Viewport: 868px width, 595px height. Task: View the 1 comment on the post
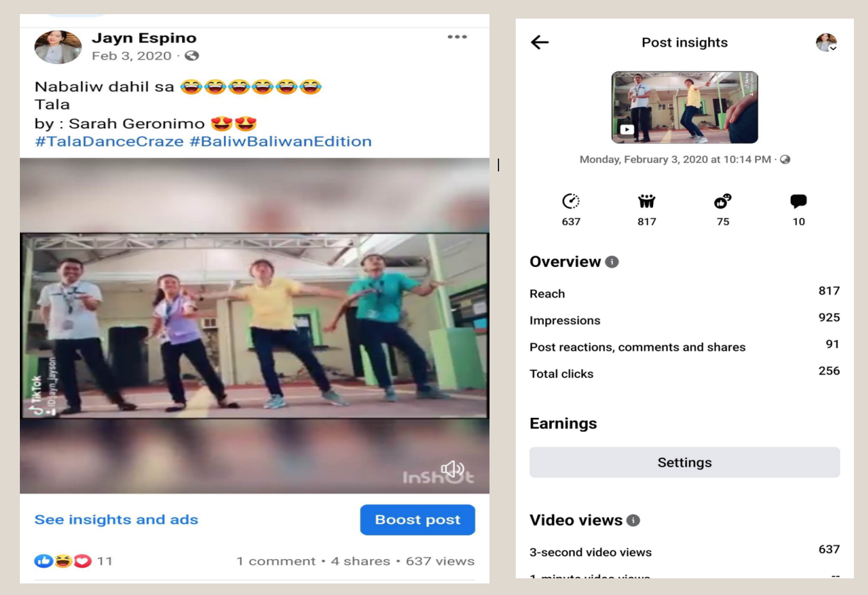pyautogui.click(x=276, y=561)
